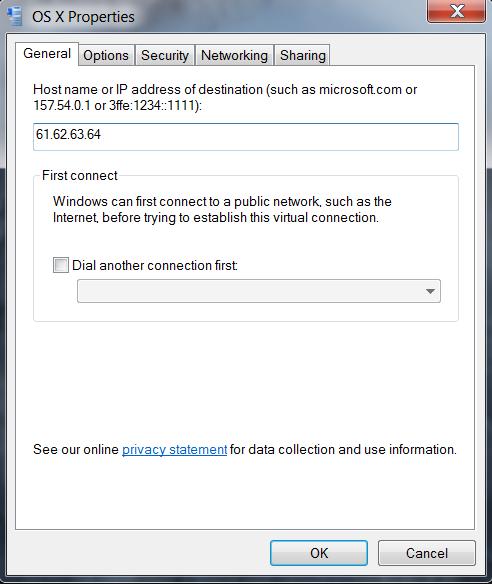Switch to the Options tab
The width and height of the screenshot is (492, 584).
(x=106, y=55)
